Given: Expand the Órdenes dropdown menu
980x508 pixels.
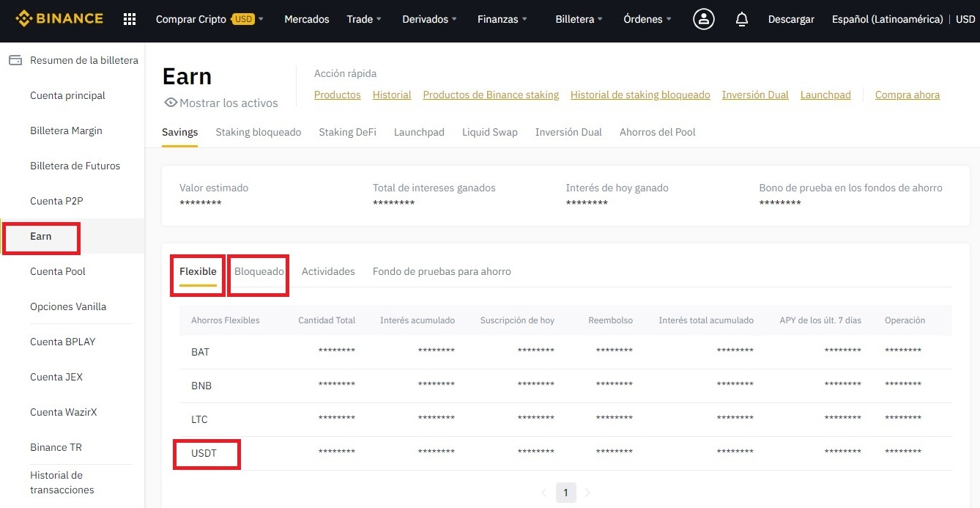Looking at the screenshot, I should point(647,19).
